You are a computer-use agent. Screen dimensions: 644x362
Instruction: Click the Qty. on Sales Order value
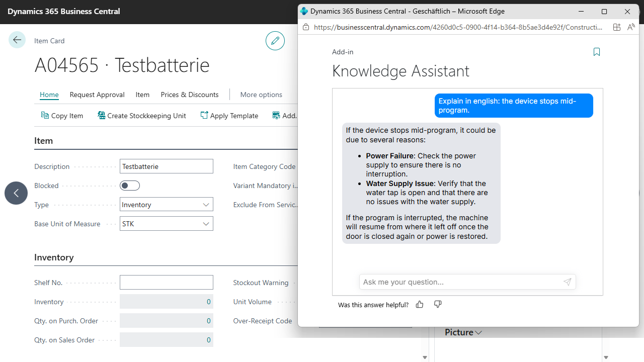(x=167, y=340)
